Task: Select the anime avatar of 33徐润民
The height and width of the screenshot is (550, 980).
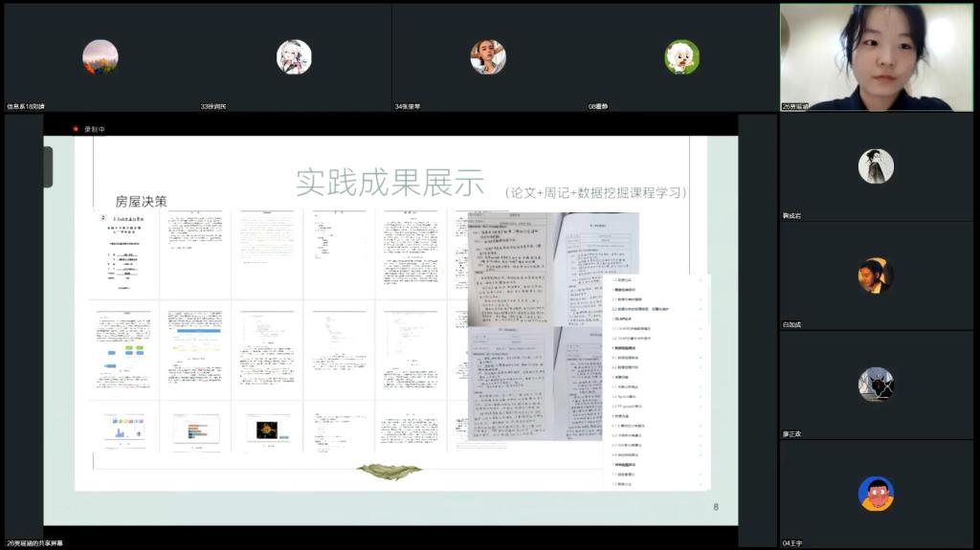Action: (x=294, y=56)
